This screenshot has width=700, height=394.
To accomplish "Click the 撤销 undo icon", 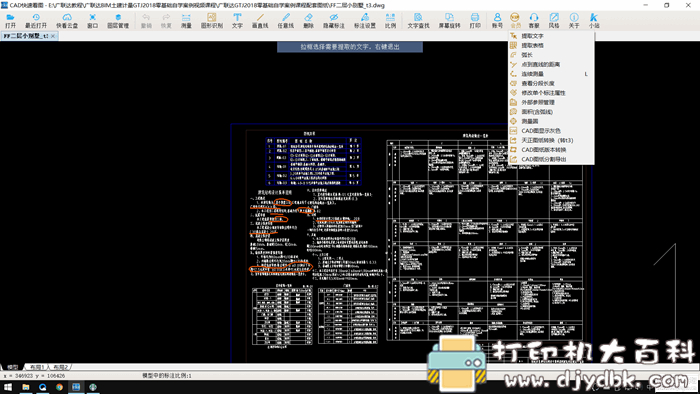I will (146, 21).
